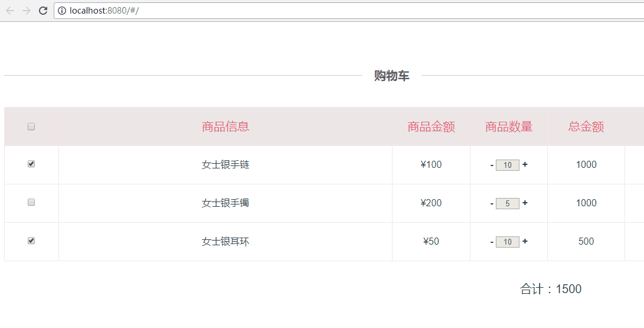Click the browser forward arrow
The height and width of the screenshot is (328, 644).
27,11
